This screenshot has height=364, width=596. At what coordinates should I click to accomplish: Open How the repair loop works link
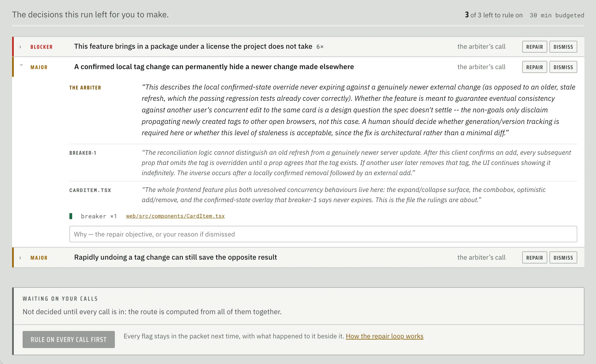coord(384,336)
